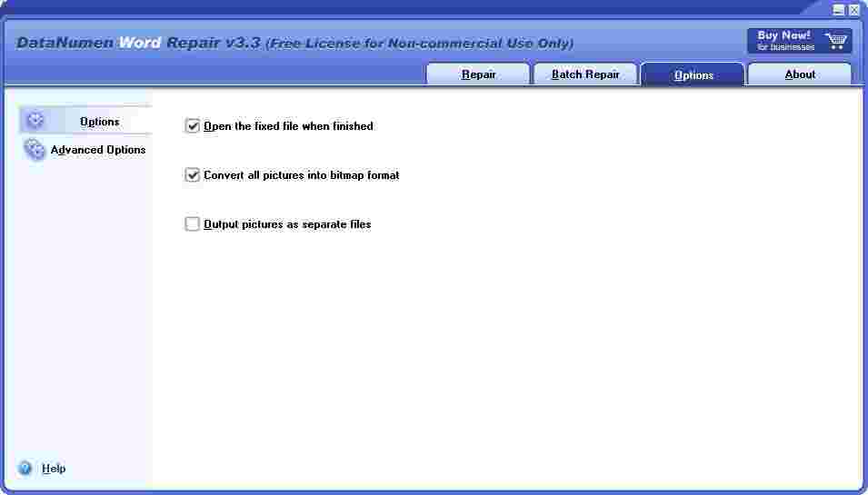
Task: Click the Buy Now for businesses button
Action: tap(799, 41)
